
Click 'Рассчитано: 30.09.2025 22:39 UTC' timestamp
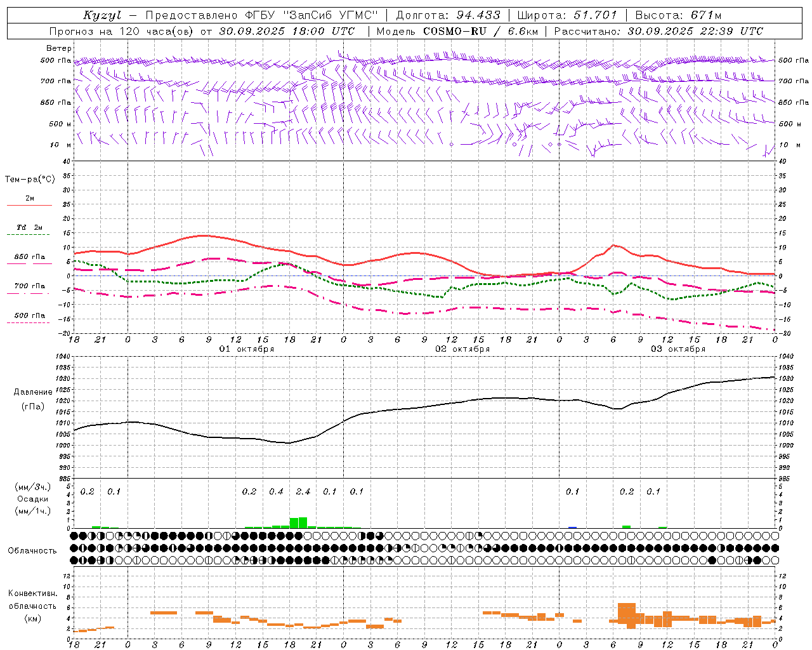pos(658,31)
